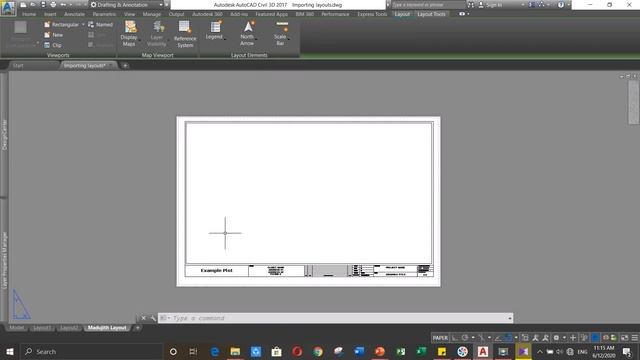Open Named viewports
640x360 pixels.
click(100, 25)
